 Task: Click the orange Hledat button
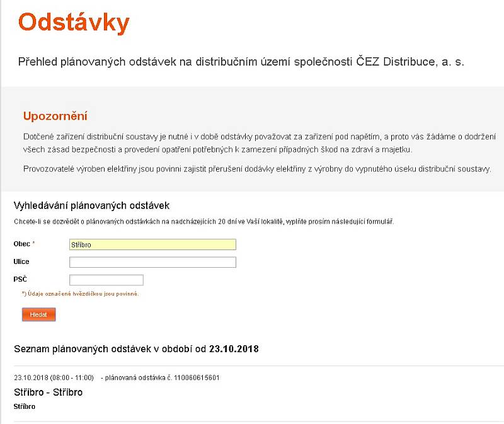39,314
